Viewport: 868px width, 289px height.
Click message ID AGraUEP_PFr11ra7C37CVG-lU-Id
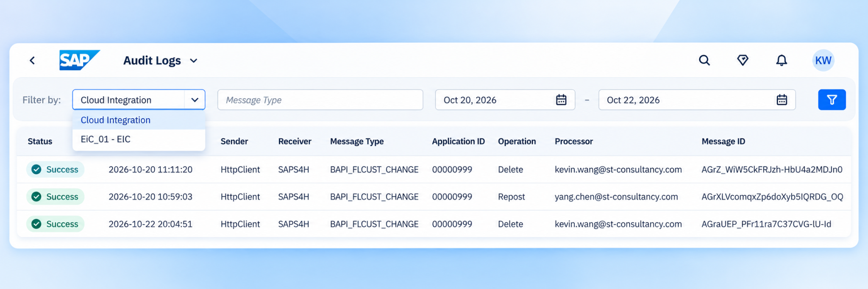(x=766, y=224)
